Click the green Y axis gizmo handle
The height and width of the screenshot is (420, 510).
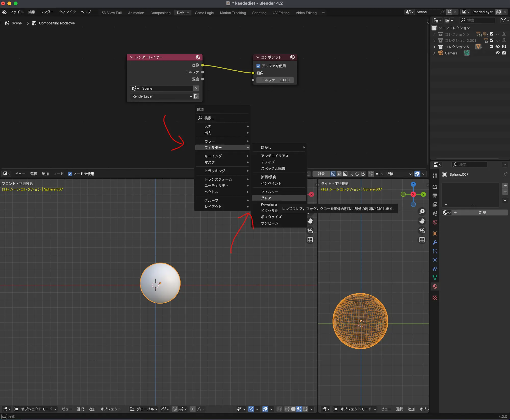(x=423, y=194)
